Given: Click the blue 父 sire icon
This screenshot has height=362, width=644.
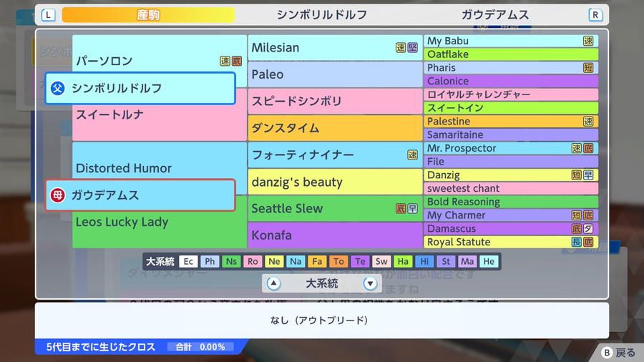Looking at the screenshot, I should click(57, 88).
